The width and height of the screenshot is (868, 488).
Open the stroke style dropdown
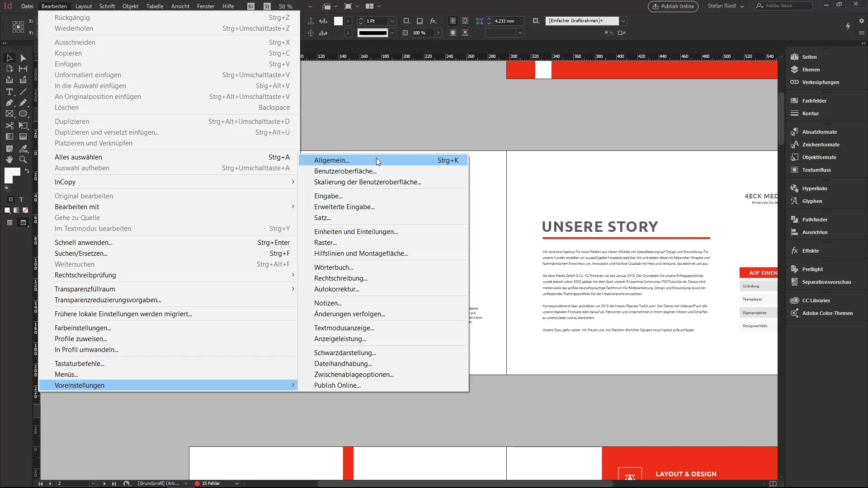392,33
